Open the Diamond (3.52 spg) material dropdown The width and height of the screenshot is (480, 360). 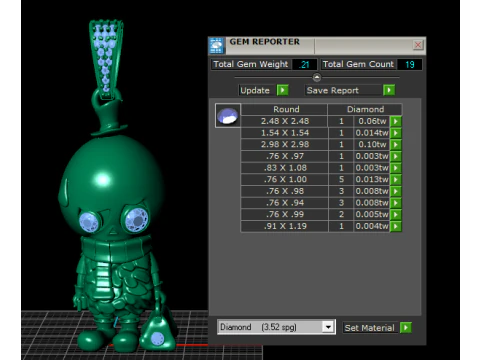[x=328, y=327]
